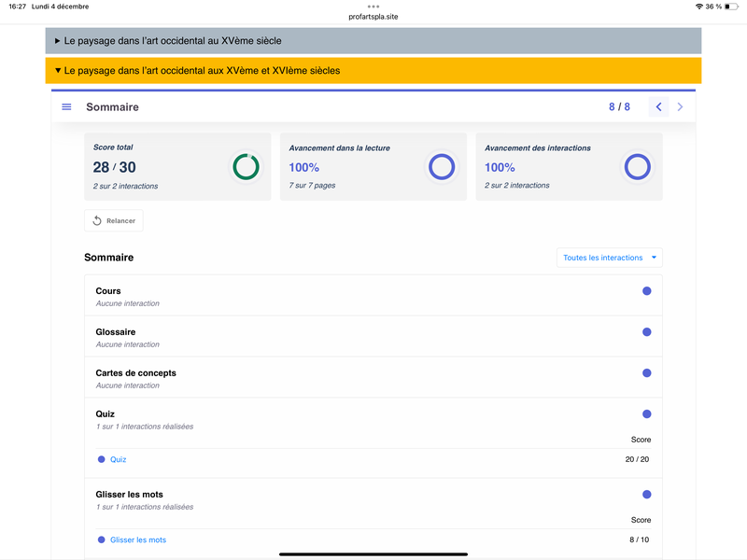Click the interactions progress circle
Screen dimensions: 747x560
tap(637, 167)
